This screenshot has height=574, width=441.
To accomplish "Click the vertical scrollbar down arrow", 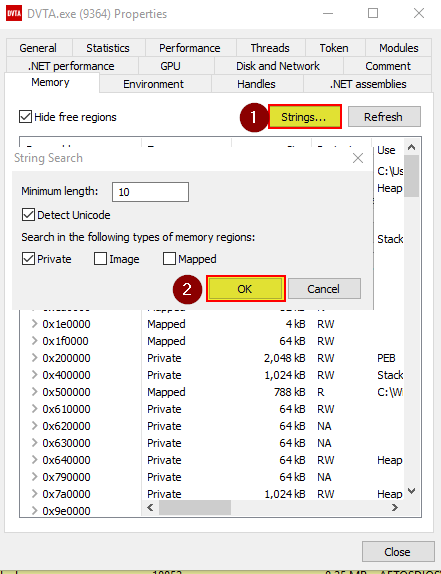I will coord(411,491).
